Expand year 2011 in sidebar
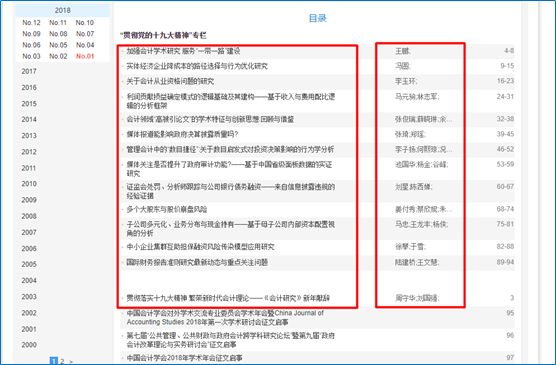 29,168
